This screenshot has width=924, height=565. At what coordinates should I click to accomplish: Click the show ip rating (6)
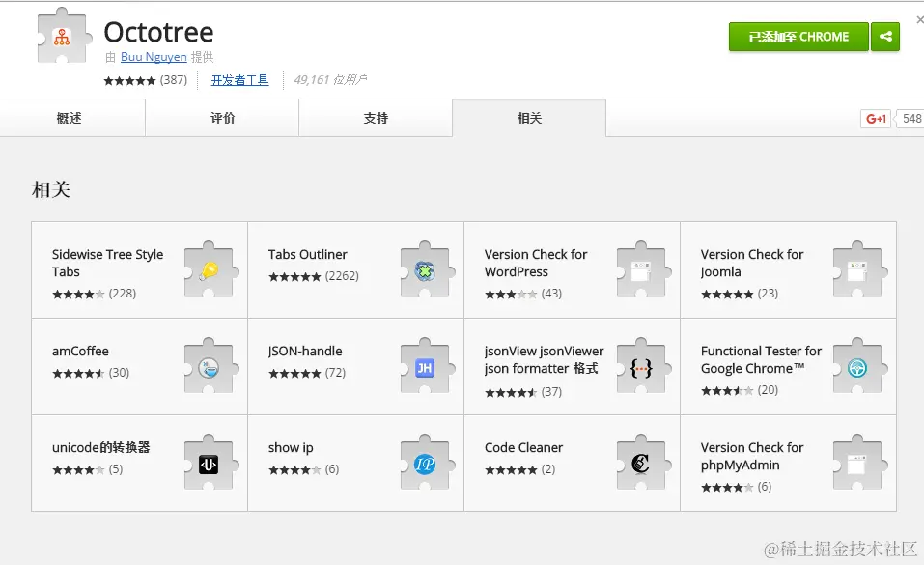pos(303,469)
